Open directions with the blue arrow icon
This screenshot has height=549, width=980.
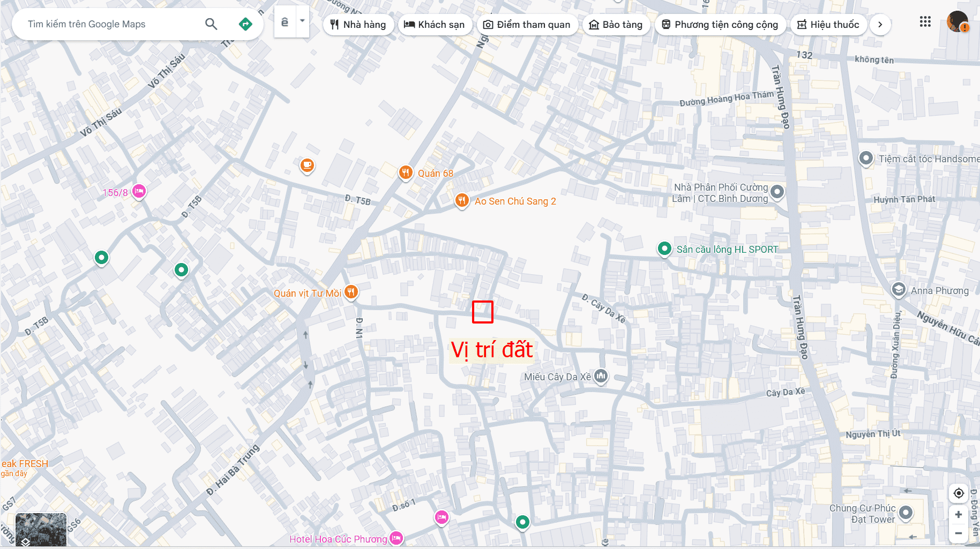tap(245, 24)
